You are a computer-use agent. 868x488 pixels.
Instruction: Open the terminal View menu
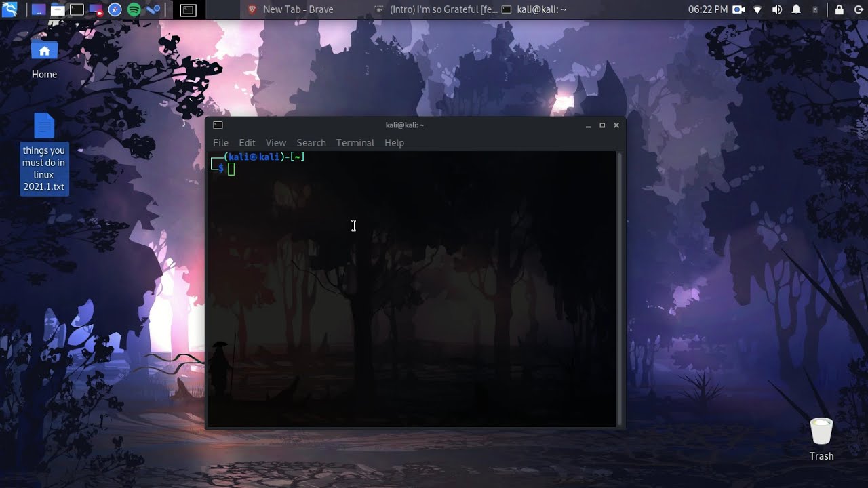click(x=276, y=143)
